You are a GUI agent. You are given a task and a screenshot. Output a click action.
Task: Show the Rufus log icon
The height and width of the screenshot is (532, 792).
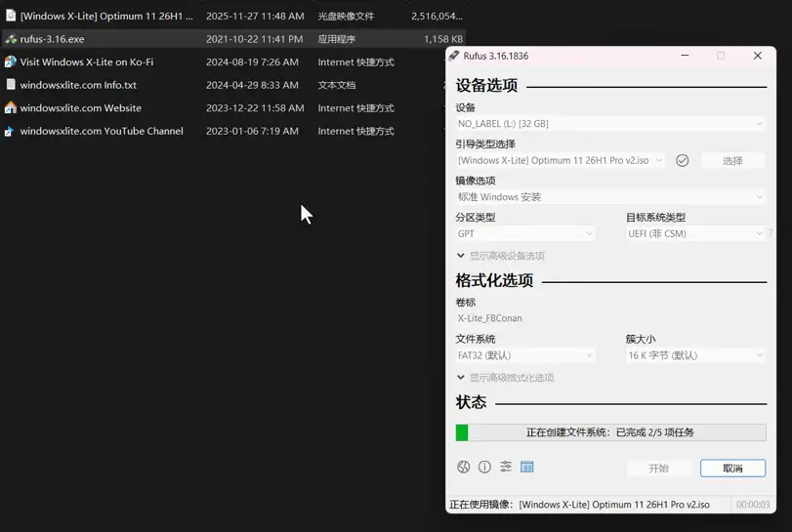(x=527, y=468)
